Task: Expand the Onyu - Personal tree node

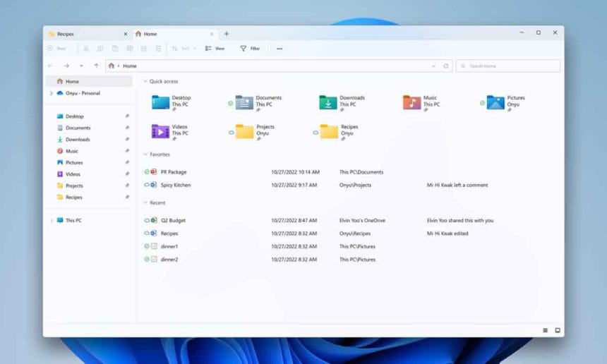Action: (x=51, y=93)
